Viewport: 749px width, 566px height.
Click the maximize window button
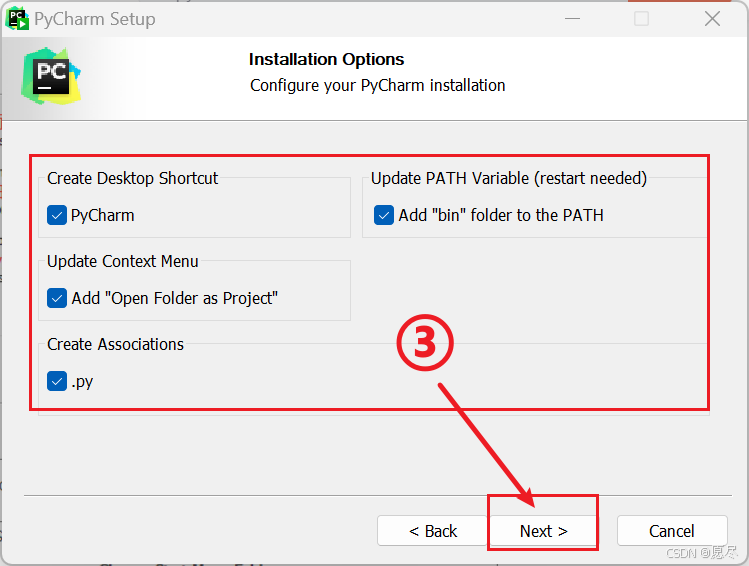pos(642,19)
